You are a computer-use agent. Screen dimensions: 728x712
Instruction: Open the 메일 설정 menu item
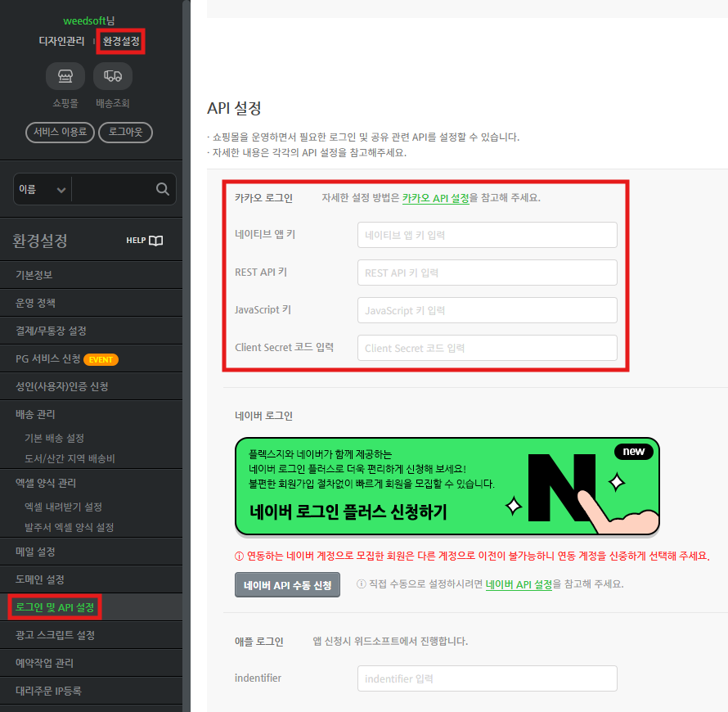[x=91, y=552]
